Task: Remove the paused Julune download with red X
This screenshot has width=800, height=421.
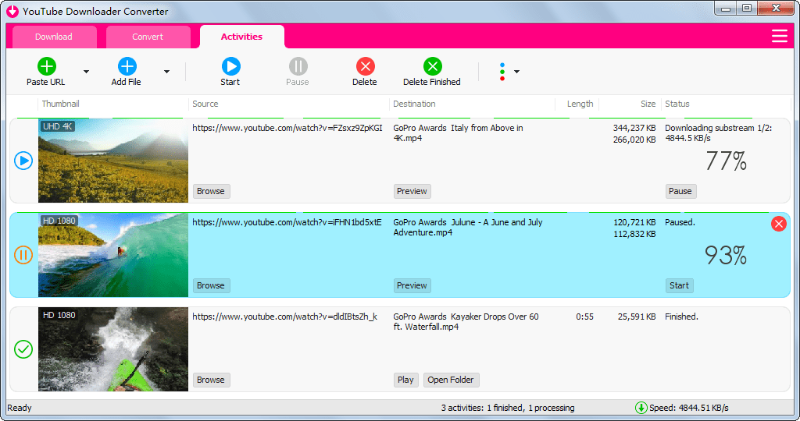Action: pyautogui.click(x=779, y=224)
